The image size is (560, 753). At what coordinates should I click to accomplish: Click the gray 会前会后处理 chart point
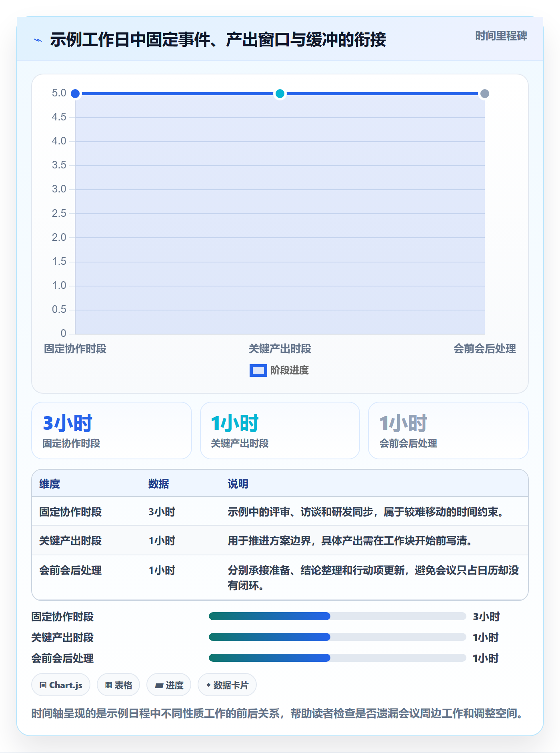coord(484,94)
